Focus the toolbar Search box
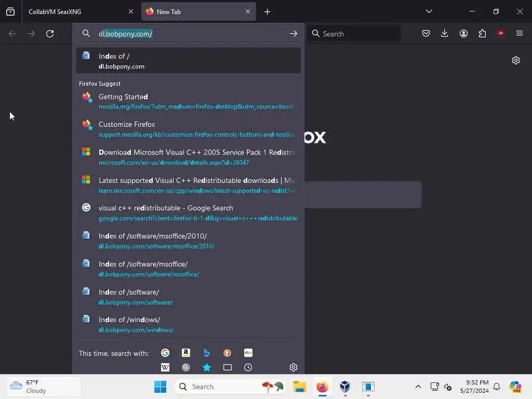 tap(353, 34)
